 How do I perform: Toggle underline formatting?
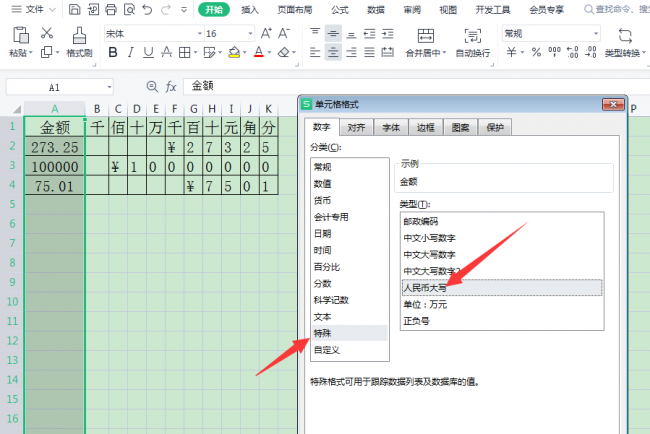tap(148, 52)
